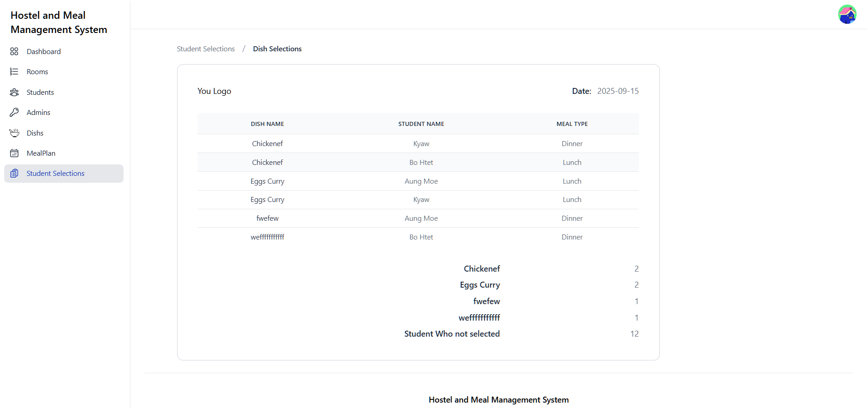Click the Dashboard grid icon
The width and height of the screenshot is (868, 409).
14,51
